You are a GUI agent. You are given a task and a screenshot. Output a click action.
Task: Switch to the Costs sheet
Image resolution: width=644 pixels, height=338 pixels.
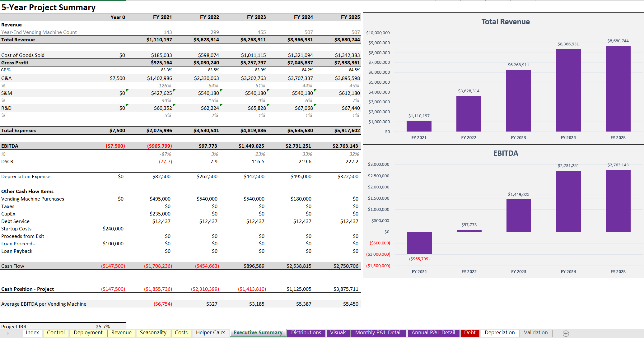[x=181, y=333]
